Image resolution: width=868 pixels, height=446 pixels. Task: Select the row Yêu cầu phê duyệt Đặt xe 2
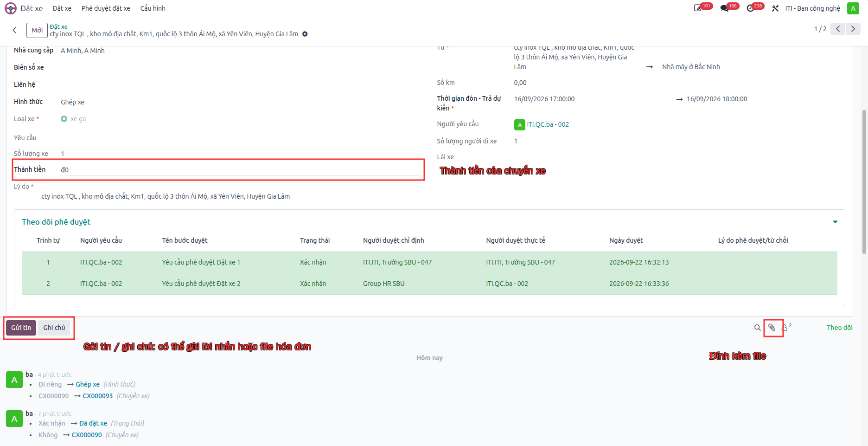click(x=429, y=284)
